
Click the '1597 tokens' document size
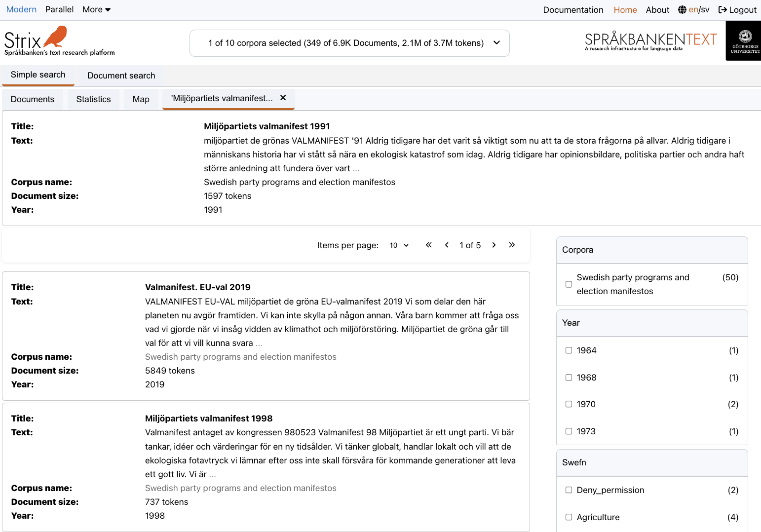tap(227, 196)
